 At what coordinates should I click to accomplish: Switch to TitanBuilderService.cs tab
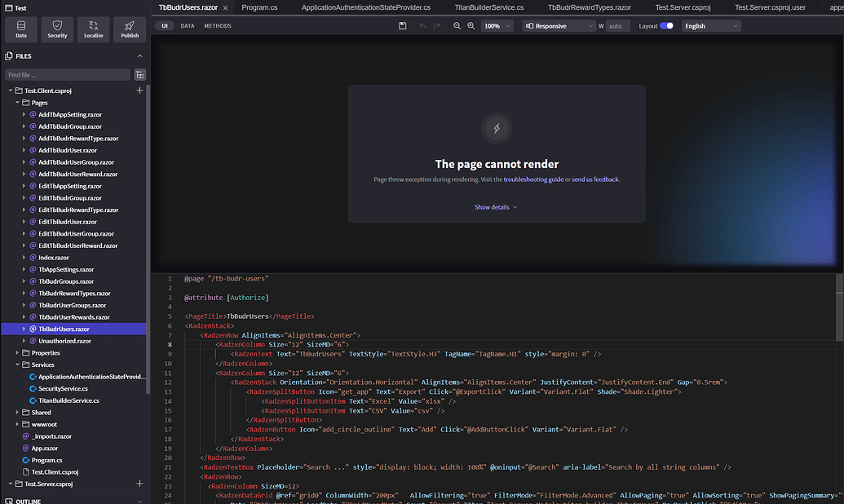488,7
